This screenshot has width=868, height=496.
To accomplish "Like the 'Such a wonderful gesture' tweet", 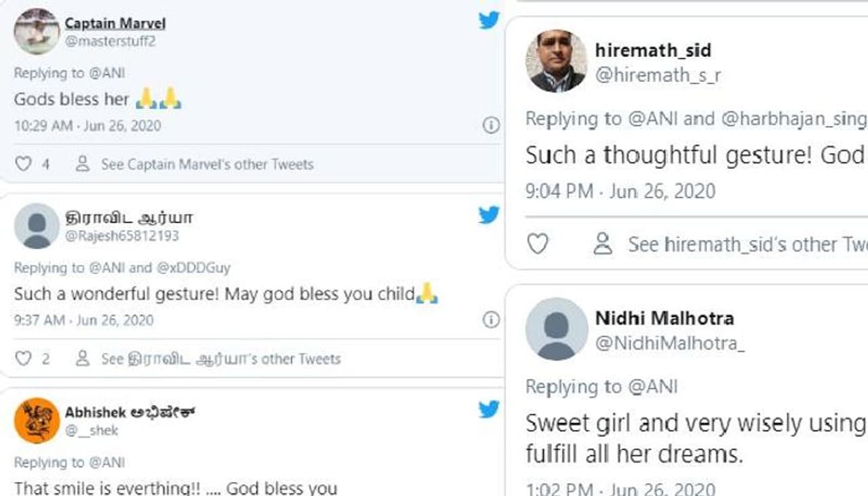I will [x=23, y=359].
